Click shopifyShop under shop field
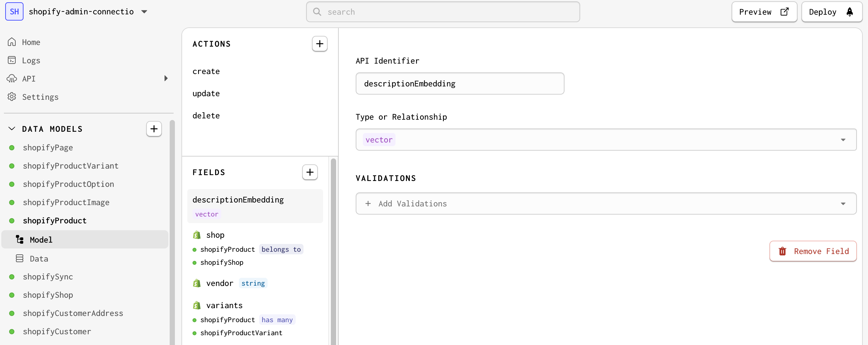 pyautogui.click(x=222, y=262)
